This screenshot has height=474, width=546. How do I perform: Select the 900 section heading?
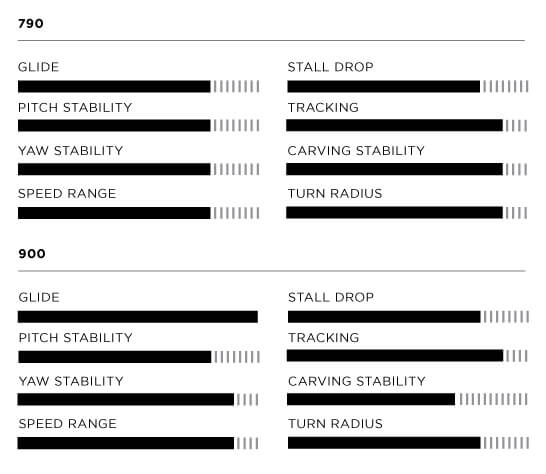pyautogui.click(x=32, y=254)
